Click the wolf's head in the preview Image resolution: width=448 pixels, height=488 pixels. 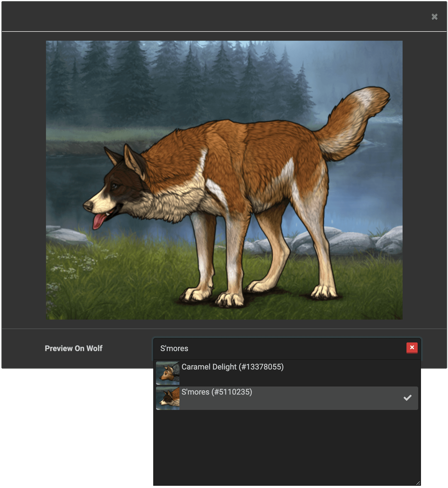point(117,184)
